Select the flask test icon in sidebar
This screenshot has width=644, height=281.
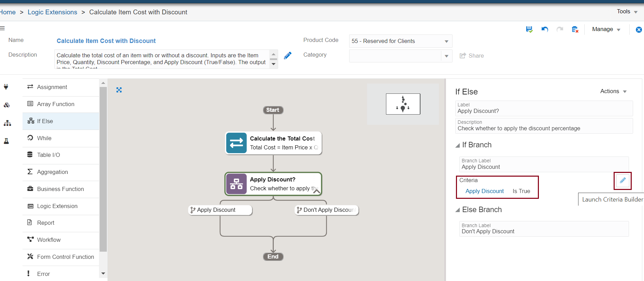click(x=6, y=141)
